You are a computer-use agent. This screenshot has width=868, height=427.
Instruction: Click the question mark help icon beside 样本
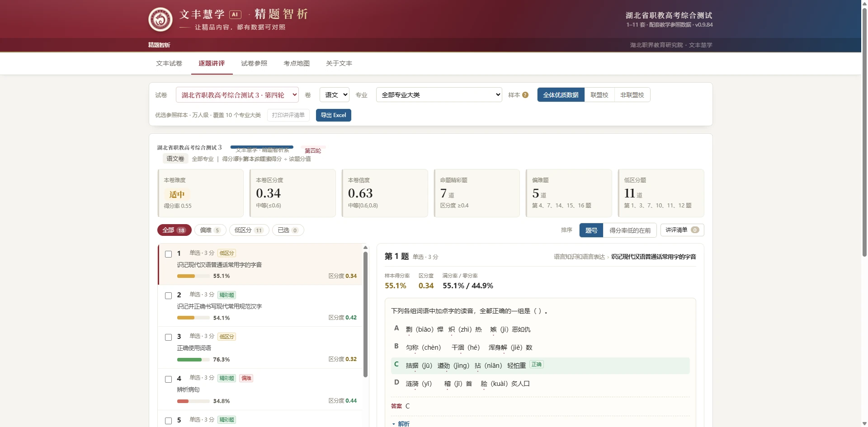(525, 95)
